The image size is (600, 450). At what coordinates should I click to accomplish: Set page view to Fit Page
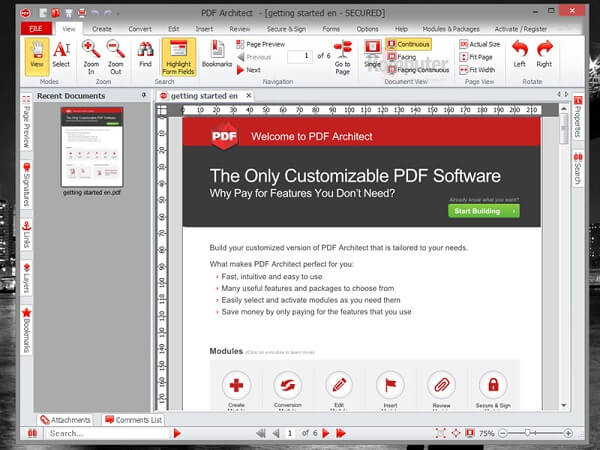(476, 57)
